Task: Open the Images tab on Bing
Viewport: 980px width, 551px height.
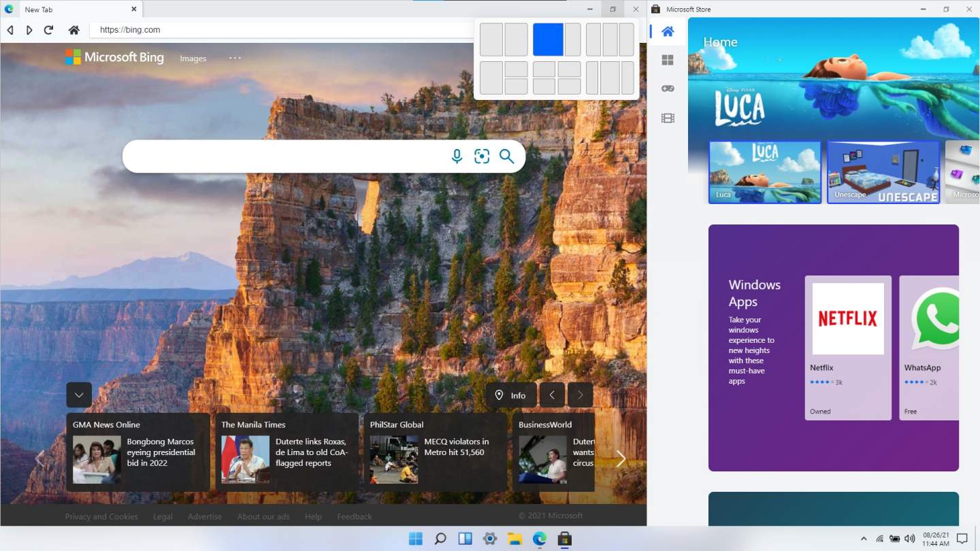Action: pyautogui.click(x=193, y=59)
